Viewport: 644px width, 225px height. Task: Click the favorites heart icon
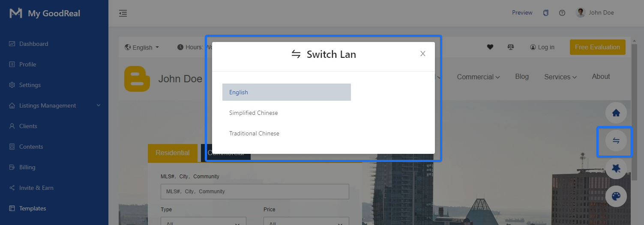490,47
